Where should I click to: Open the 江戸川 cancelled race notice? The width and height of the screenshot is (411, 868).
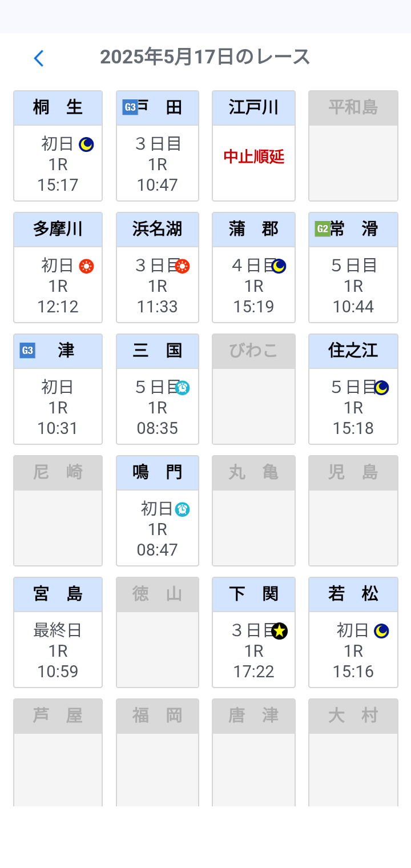click(x=253, y=157)
